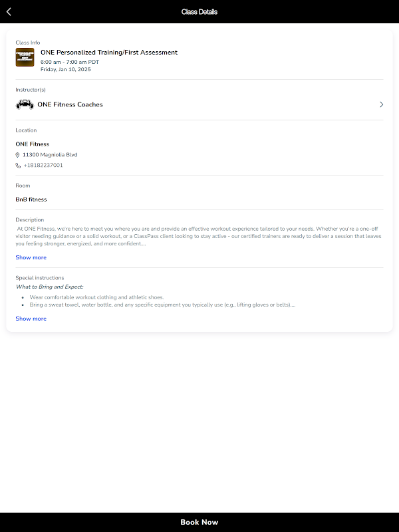Select ONE Fitness Coaches instructor name

pyautogui.click(x=70, y=104)
